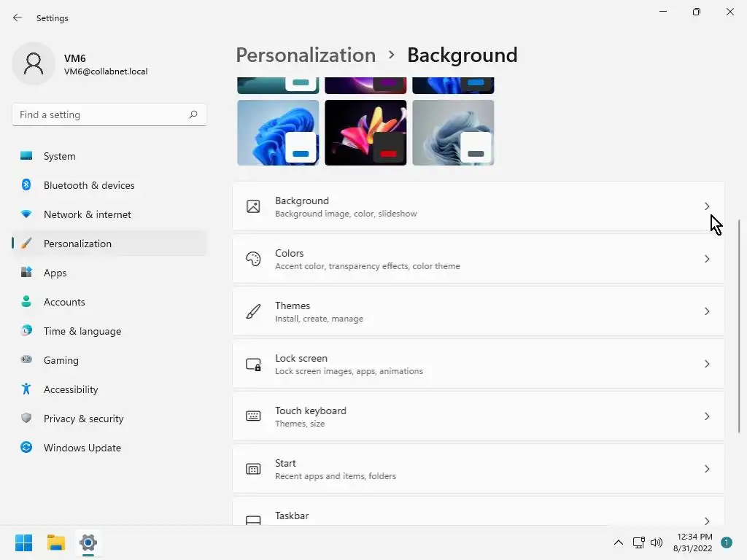
Task: Show hidden icons in system tray
Action: pos(619,542)
